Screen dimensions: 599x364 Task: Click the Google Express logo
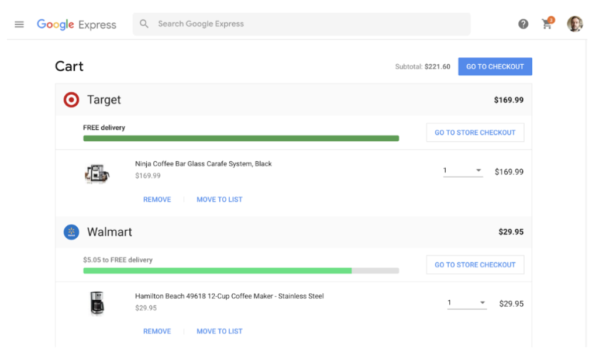point(77,25)
